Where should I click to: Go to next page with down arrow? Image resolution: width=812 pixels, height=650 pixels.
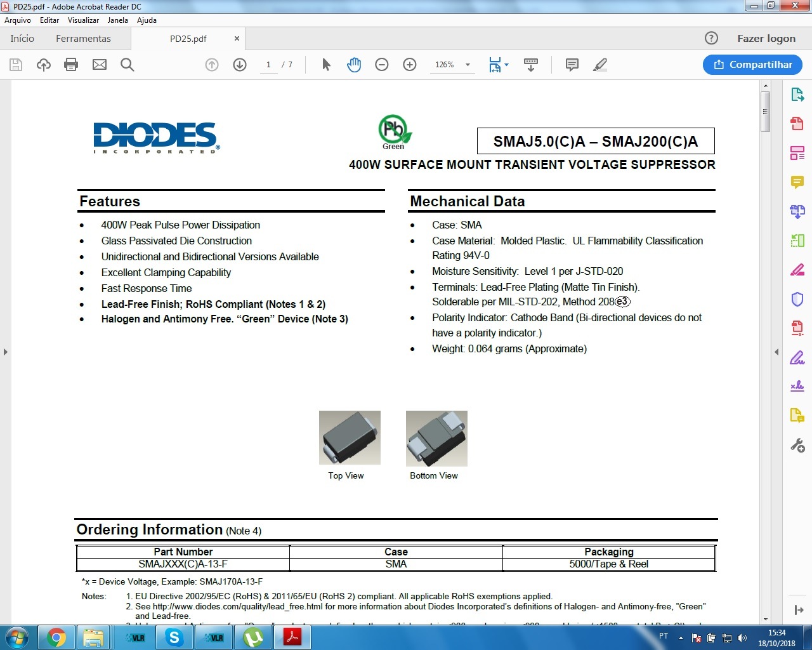240,65
